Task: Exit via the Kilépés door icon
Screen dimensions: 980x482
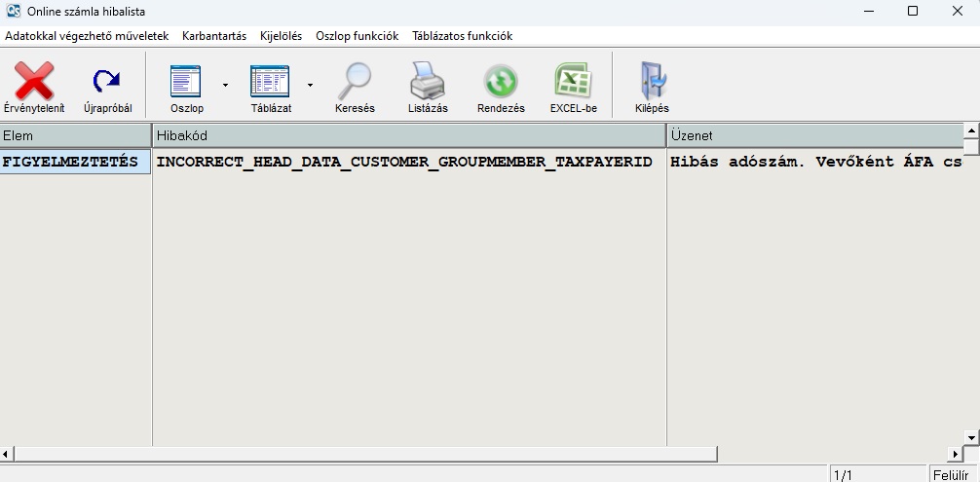Action: point(652,82)
